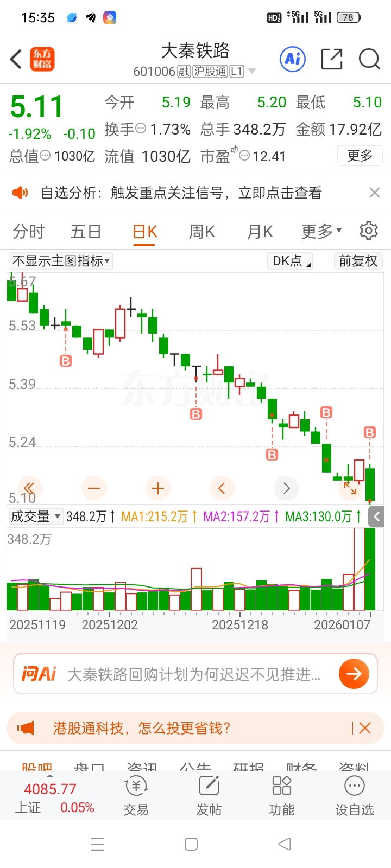Viewport: 391px width, 868px height.
Task: Tap 换手 info icon
Action: tap(141, 129)
